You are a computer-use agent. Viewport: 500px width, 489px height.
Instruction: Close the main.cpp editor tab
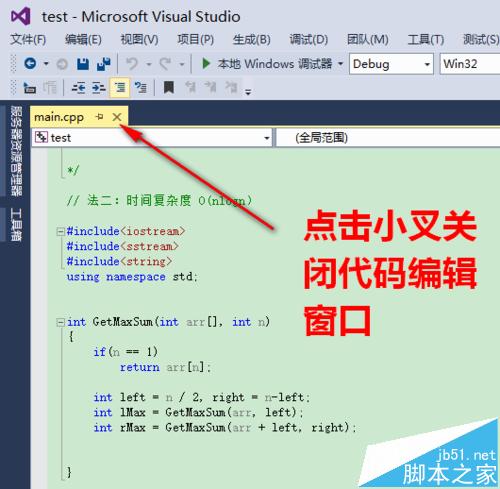tap(117, 117)
